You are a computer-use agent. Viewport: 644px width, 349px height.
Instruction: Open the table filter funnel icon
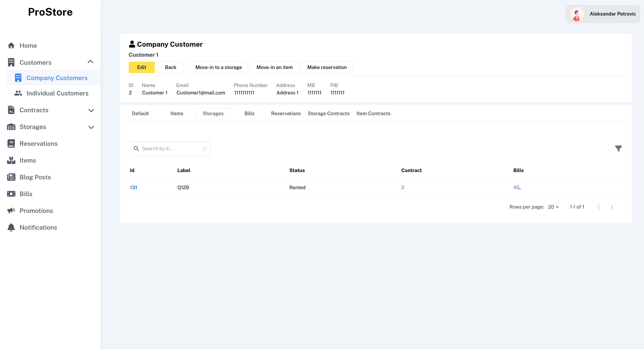[x=618, y=148]
